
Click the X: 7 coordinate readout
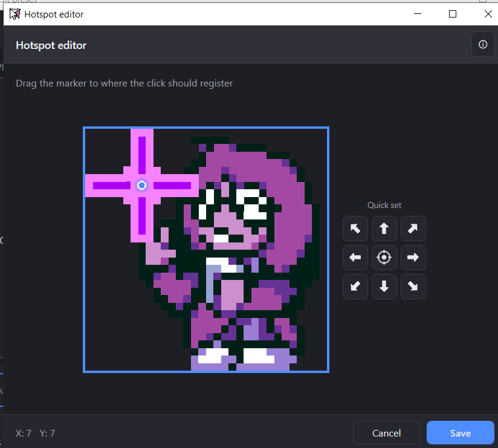(24, 433)
